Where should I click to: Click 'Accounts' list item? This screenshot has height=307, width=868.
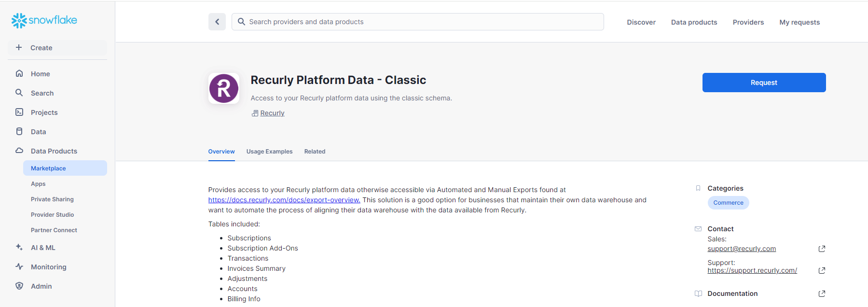coord(242,289)
